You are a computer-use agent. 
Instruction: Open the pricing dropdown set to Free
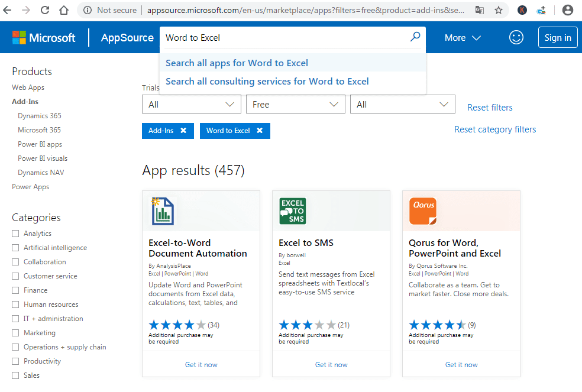point(296,104)
